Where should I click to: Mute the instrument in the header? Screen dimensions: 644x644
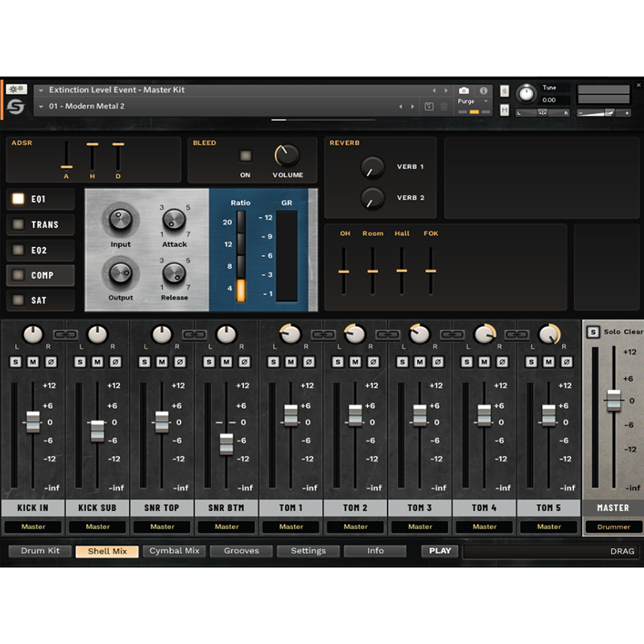pos(505,110)
